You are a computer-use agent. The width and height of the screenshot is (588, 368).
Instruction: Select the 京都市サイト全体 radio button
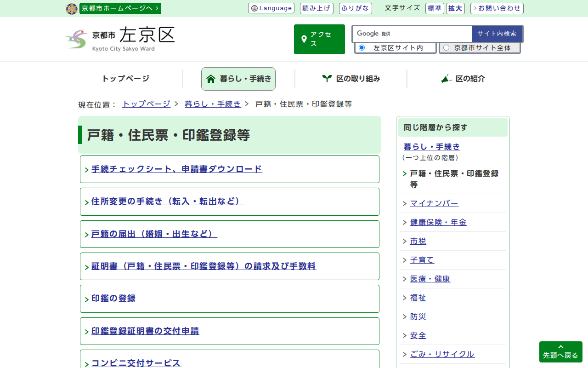click(x=446, y=48)
